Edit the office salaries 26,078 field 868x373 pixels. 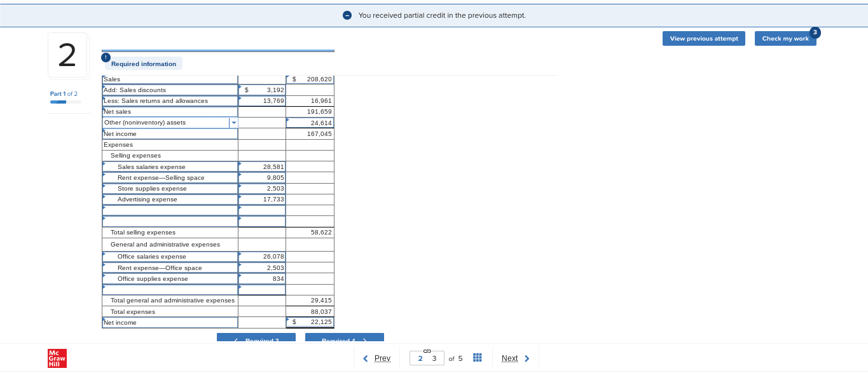[x=262, y=257]
